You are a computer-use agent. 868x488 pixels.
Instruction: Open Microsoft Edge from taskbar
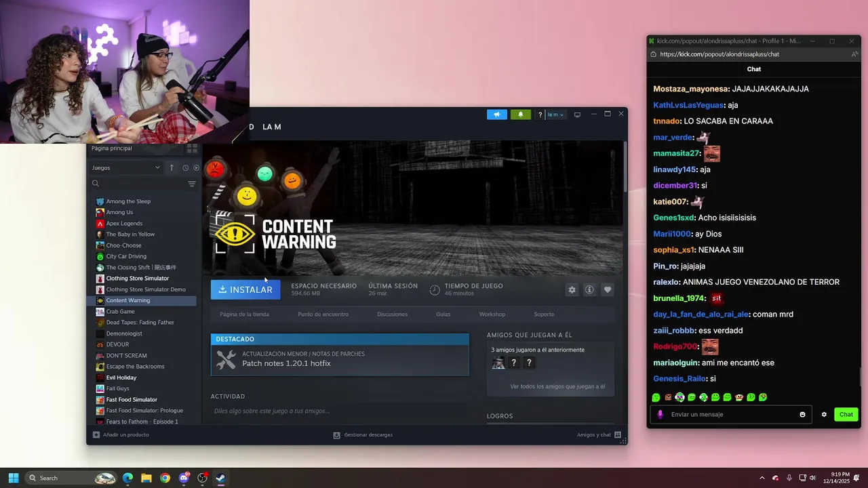click(x=127, y=478)
